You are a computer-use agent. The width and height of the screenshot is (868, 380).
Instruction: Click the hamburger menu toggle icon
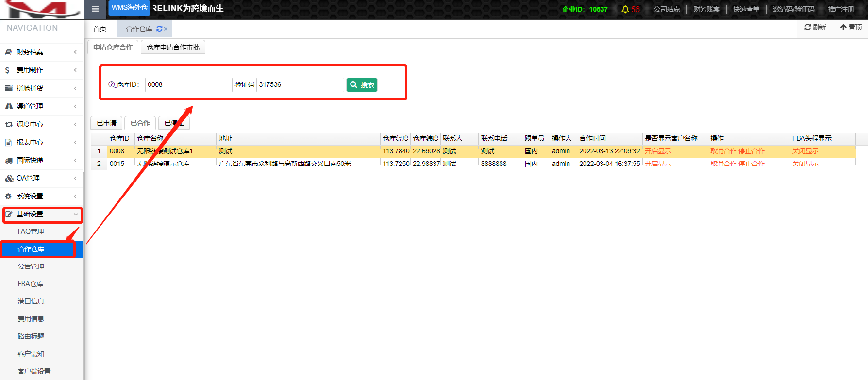pyautogui.click(x=95, y=9)
